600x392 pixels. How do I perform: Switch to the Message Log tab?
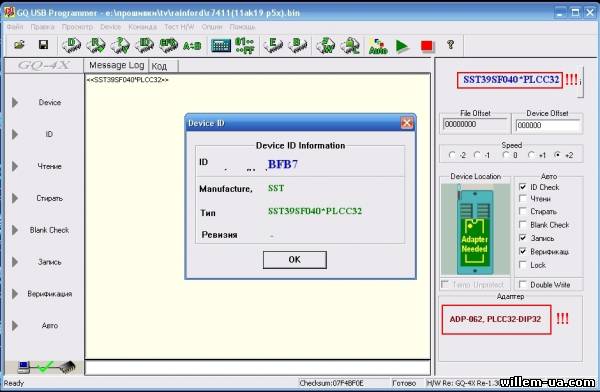116,65
